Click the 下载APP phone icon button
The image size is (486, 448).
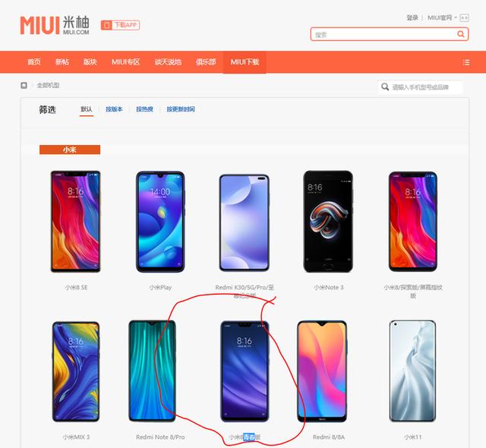(120, 25)
